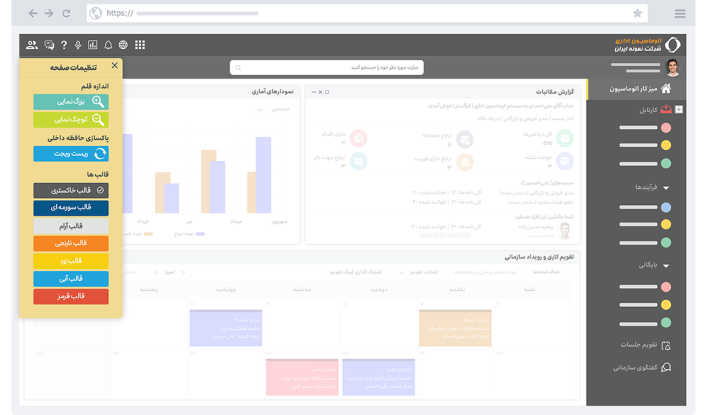Screen dimensions: 705x415
Task: Close the تنظیمات صفحه settings panel
Action: [114, 66]
